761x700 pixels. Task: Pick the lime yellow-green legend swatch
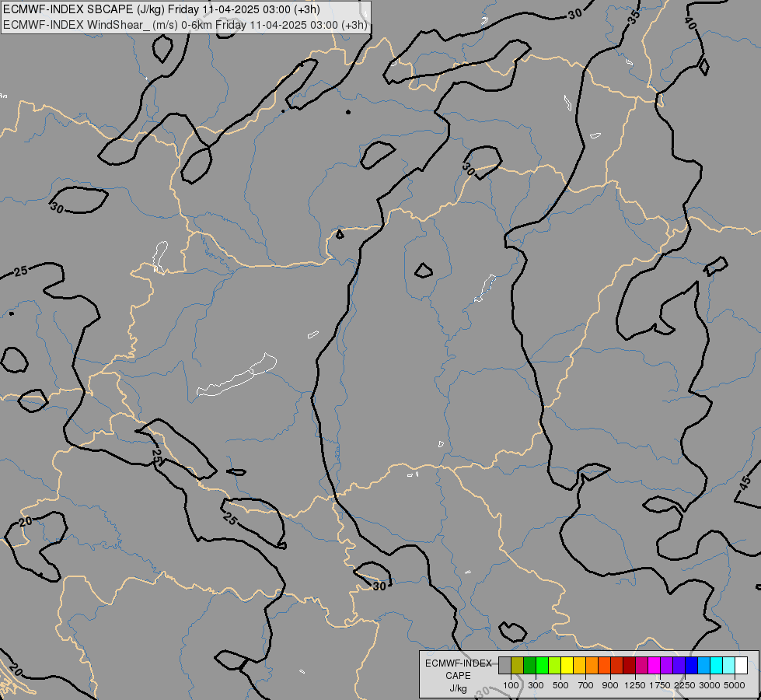click(555, 666)
